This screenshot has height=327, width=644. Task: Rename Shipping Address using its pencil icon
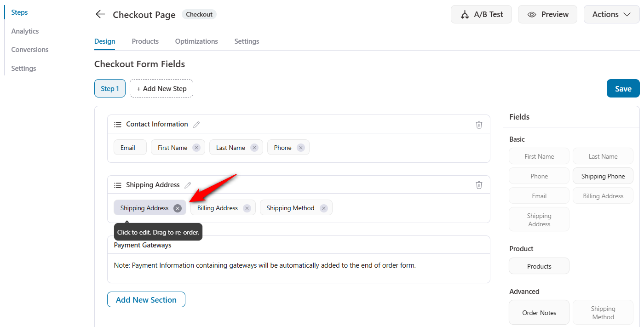[188, 184]
